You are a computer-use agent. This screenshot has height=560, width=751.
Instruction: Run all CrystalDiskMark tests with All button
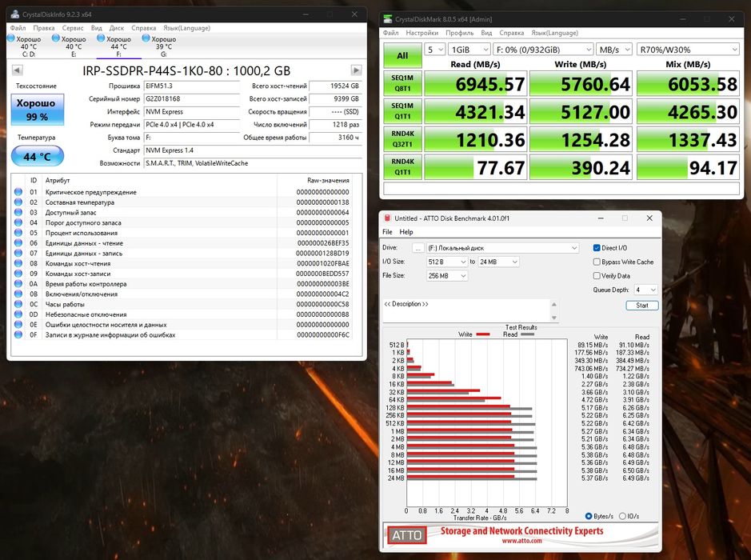[x=402, y=55]
